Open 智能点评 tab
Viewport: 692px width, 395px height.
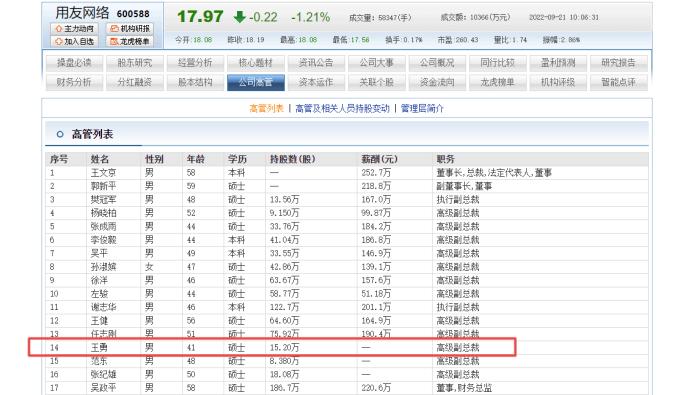click(x=618, y=83)
